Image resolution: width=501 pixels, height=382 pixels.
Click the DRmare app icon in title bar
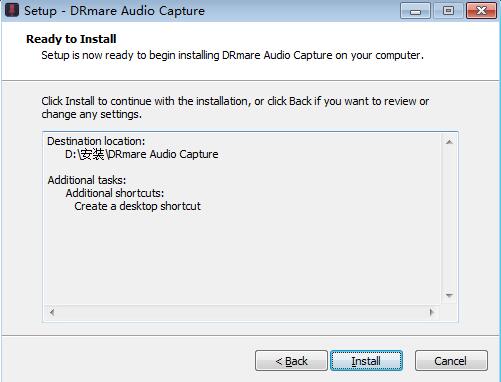click(x=12, y=10)
